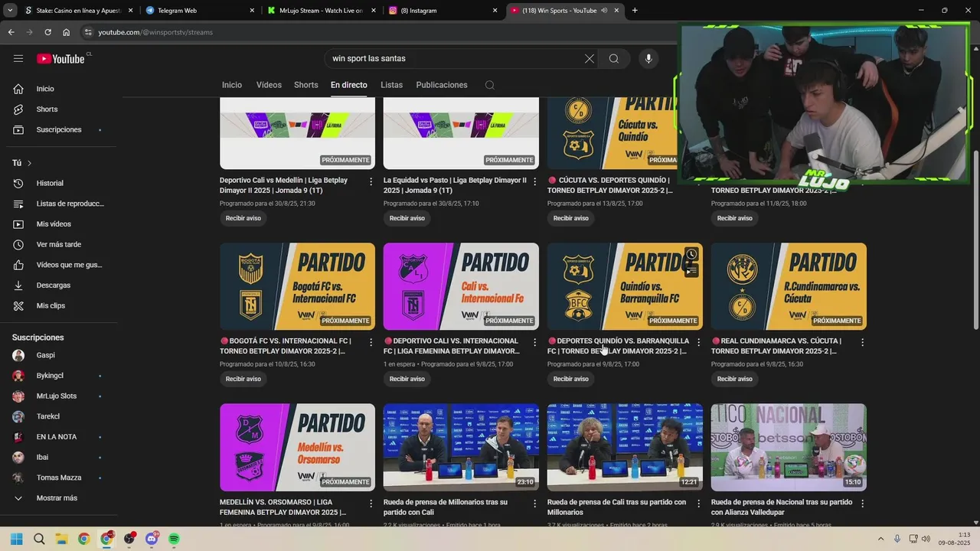Click Recibir aviso for Deportivo Cali vs Medellín
The height and width of the screenshot is (551, 980).
coord(243,218)
